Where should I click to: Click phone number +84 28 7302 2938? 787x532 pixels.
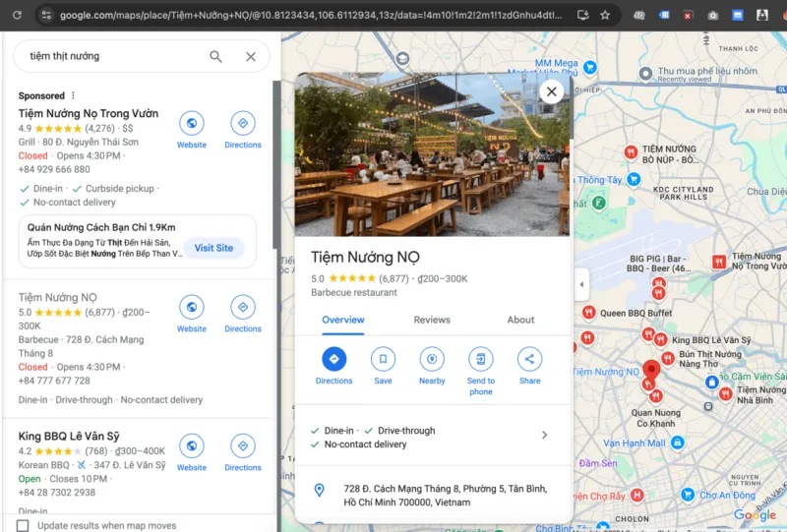pyautogui.click(x=57, y=493)
